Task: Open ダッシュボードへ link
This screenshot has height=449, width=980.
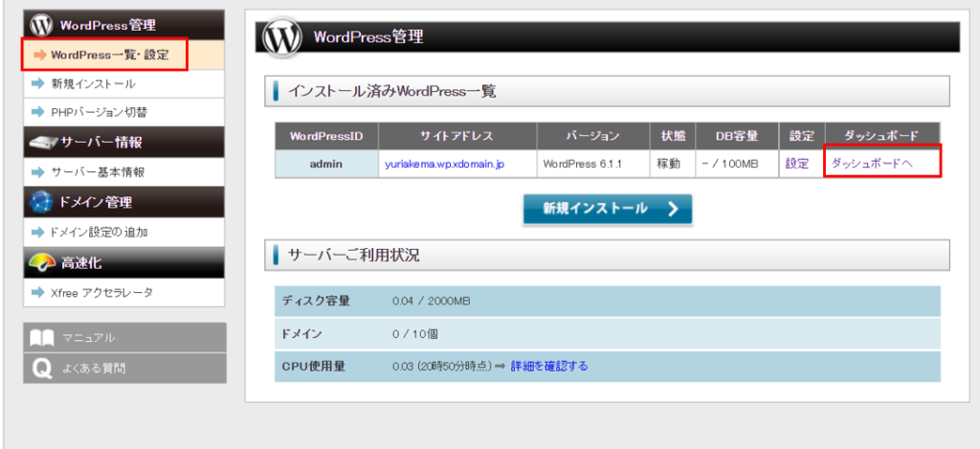Action: pyautogui.click(x=872, y=164)
